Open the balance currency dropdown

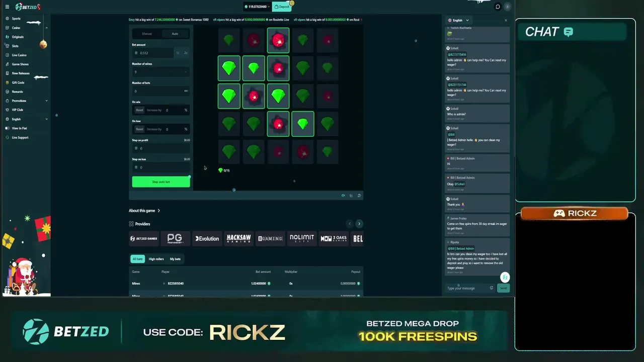tap(258, 7)
